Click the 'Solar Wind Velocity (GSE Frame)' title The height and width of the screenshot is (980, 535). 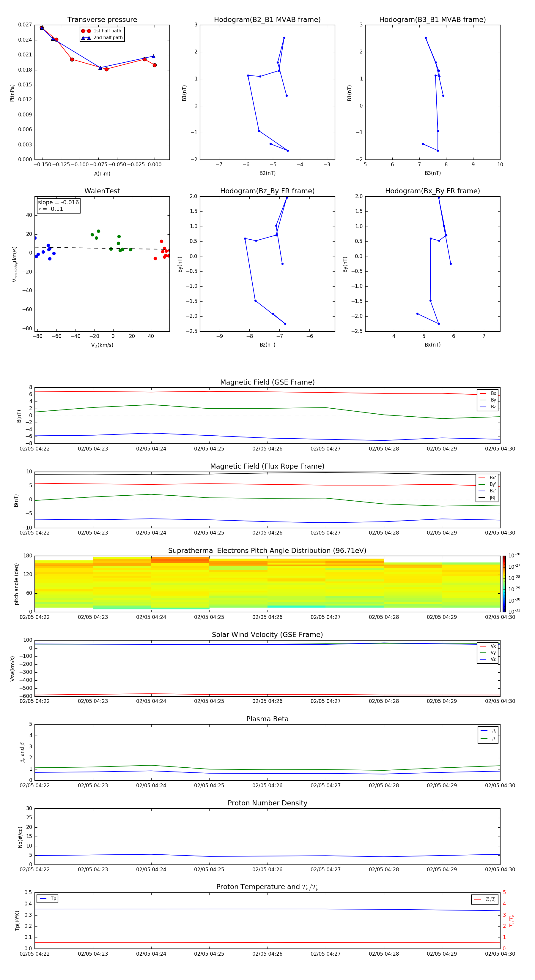point(267,635)
